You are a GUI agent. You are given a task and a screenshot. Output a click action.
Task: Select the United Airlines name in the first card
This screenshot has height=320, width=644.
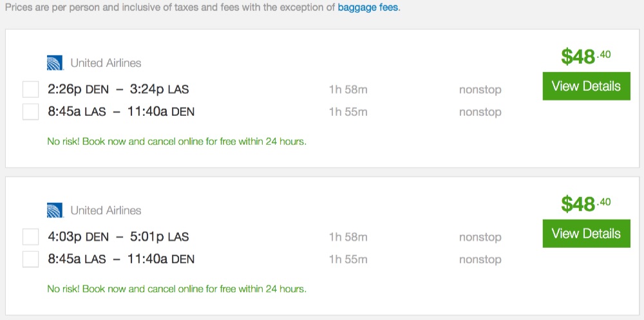106,63
